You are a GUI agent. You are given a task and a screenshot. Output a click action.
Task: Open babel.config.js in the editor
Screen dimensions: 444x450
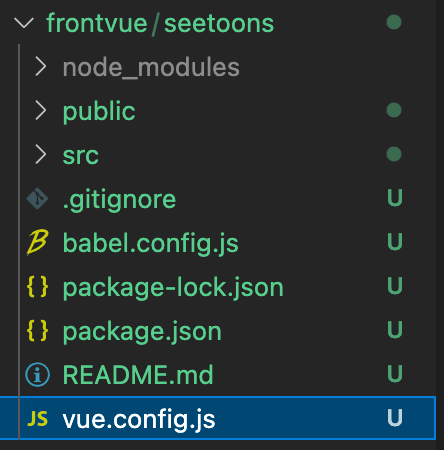(150, 244)
